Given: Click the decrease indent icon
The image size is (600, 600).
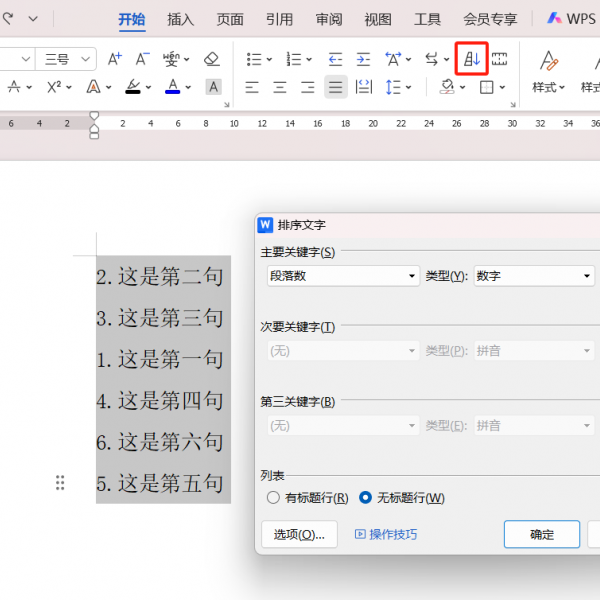Looking at the screenshot, I should click(335, 59).
